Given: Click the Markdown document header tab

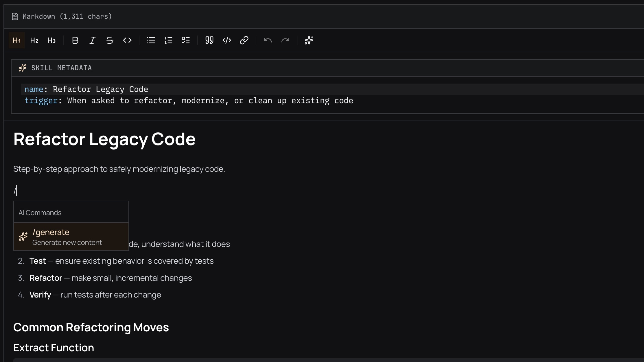Looking at the screenshot, I should point(61,16).
